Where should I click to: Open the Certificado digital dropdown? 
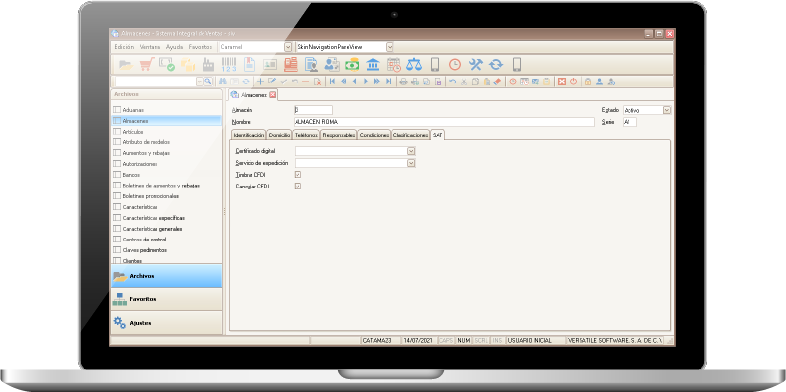point(411,151)
